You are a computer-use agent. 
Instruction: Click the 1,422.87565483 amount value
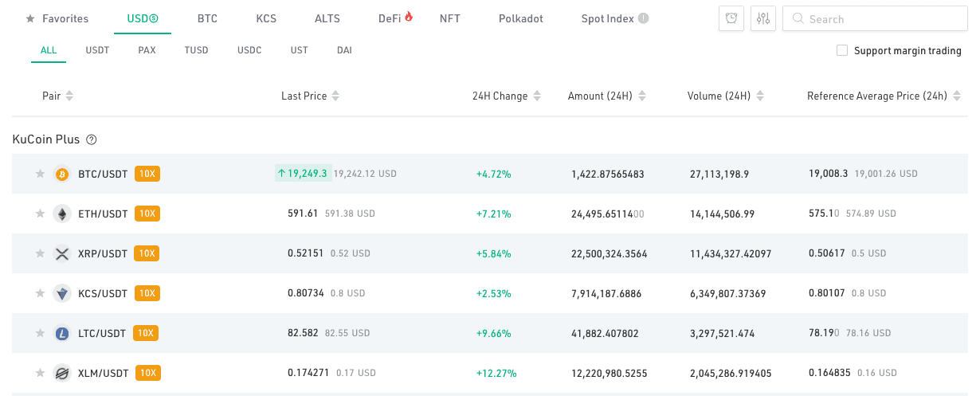tap(608, 174)
